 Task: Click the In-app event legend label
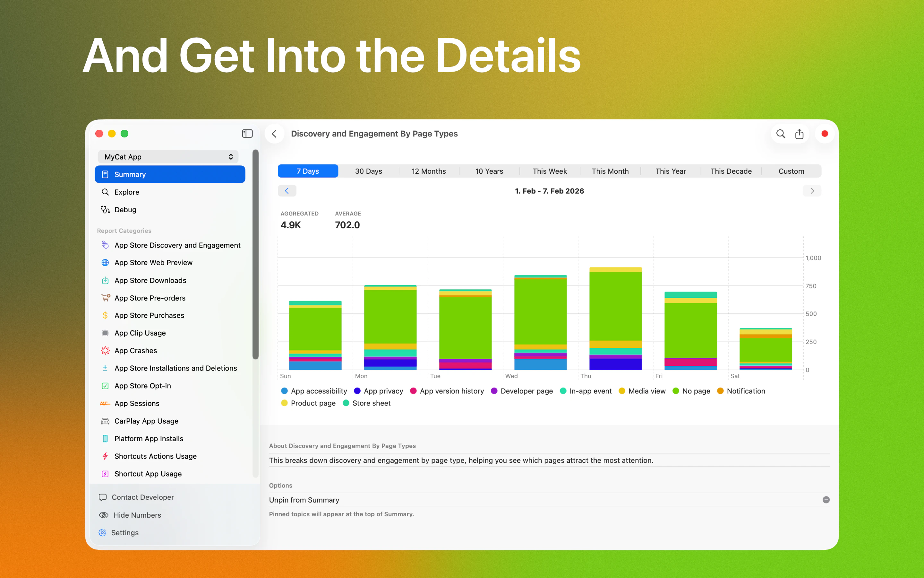590,391
